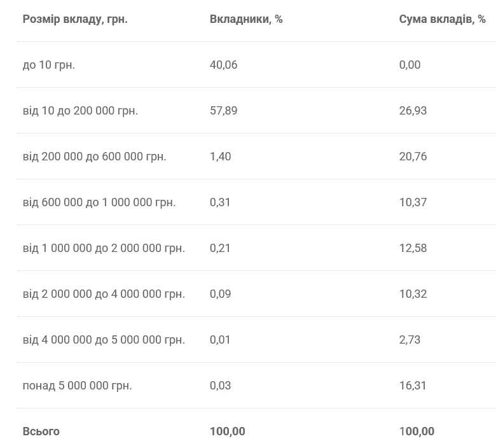
Task: Click 'від 200 000 до 600 000 грн.' label
Action: coord(94,157)
